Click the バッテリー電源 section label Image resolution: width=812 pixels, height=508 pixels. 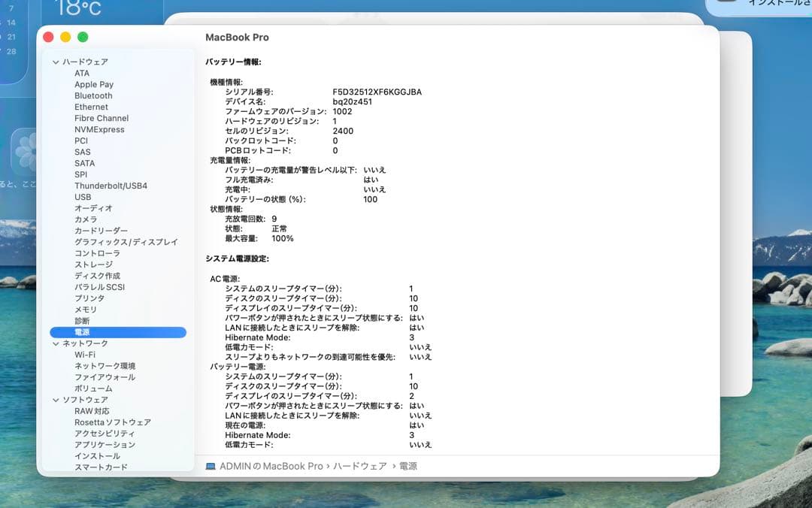click(237, 367)
